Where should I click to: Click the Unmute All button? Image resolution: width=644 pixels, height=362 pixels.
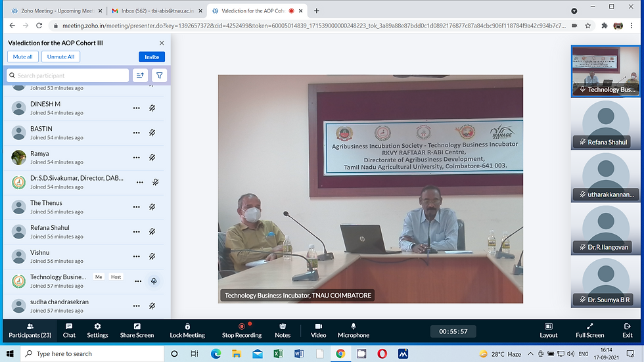[60, 57]
